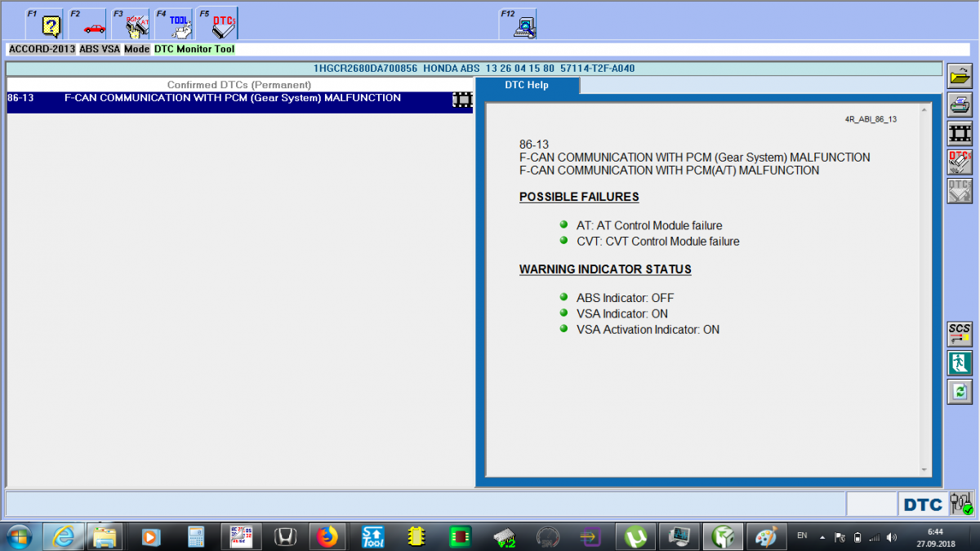Click the CVT Control Module failure line

[x=658, y=241]
